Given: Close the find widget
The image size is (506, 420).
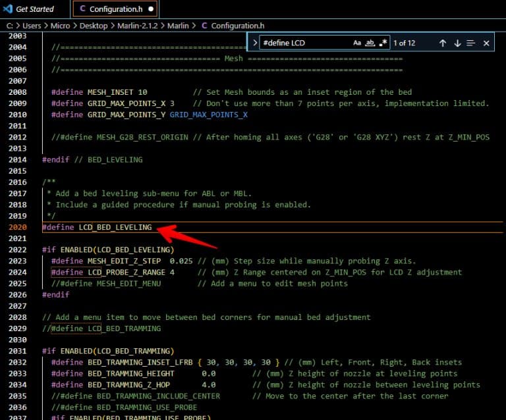Looking at the screenshot, I should tap(486, 43).
